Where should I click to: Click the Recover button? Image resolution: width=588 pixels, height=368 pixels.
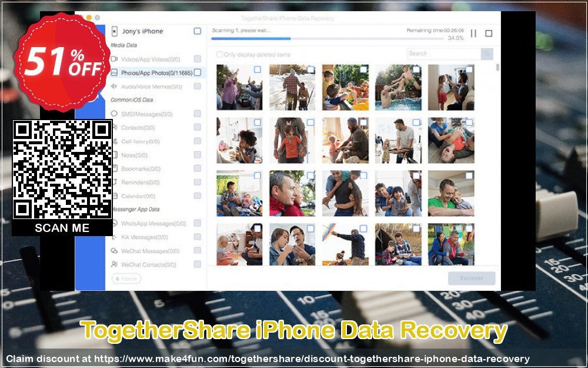pos(472,279)
